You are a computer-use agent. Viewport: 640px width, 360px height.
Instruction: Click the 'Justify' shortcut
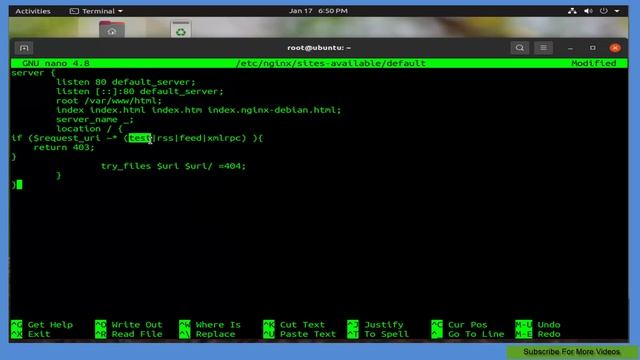pyautogui.click(x=376, y=325)
